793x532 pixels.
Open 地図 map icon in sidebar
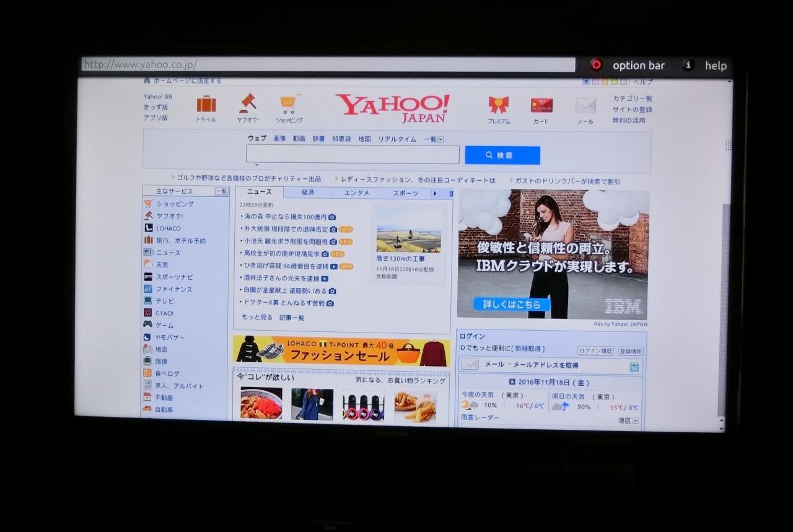tap(147, 349)
